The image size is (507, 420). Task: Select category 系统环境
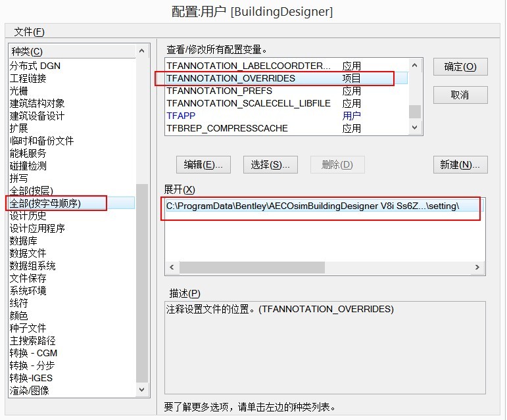coord(72,291)
